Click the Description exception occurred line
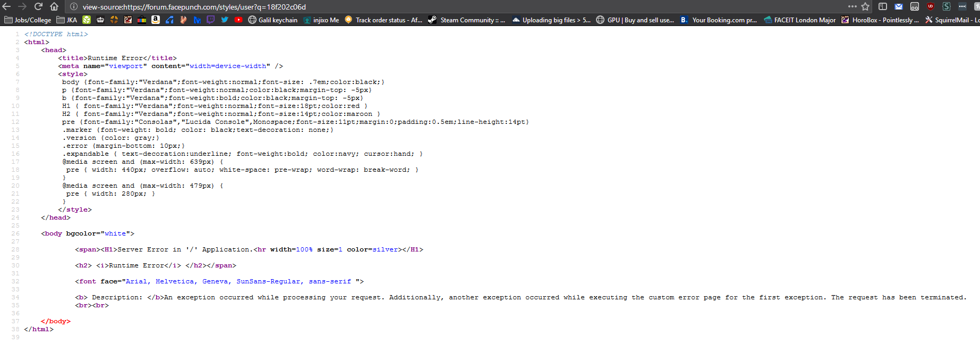 point(521,297)
